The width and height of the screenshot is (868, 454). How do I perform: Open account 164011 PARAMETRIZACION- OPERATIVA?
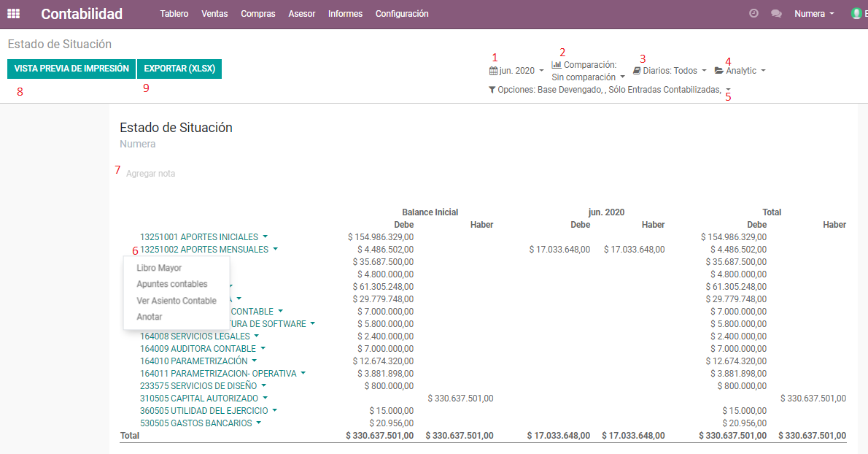218,374
